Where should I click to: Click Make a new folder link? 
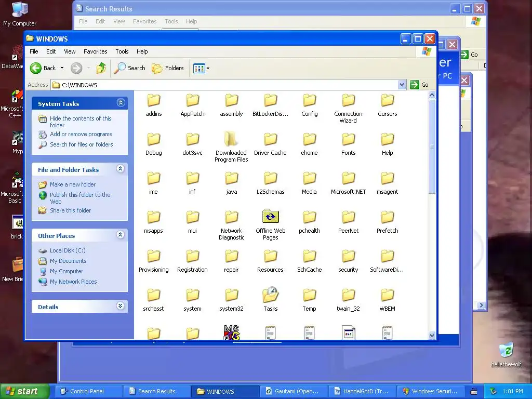click(73, 184)
